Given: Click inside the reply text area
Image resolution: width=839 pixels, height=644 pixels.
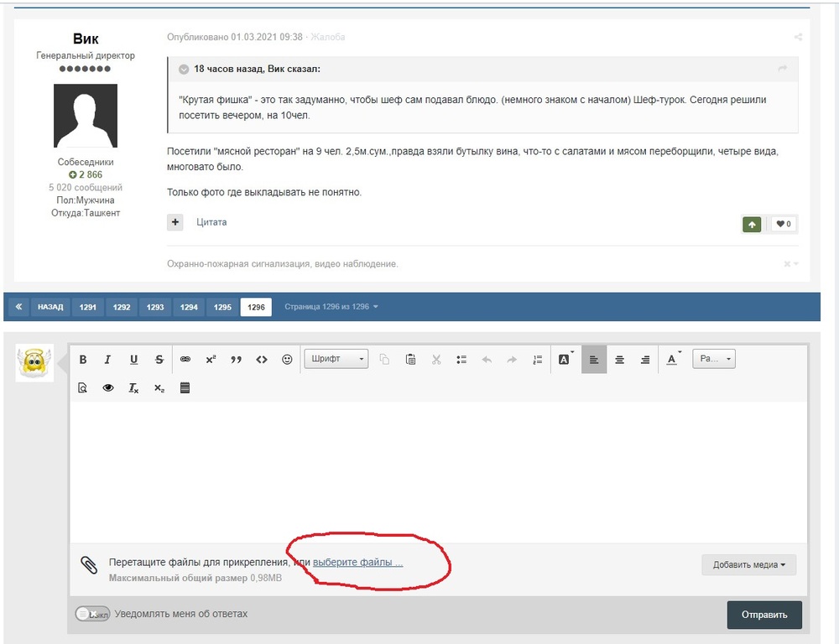Looking at the screenshot, I should click(436, 470).
